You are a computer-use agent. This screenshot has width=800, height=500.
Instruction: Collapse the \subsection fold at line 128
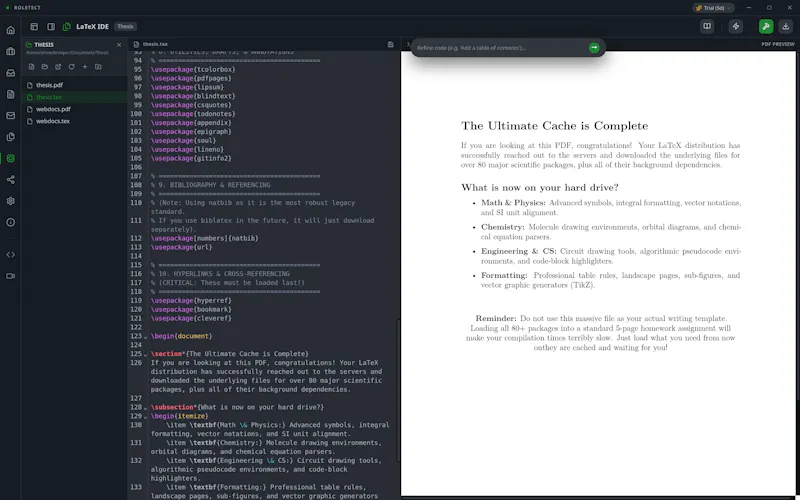click(x=145, y=408)
